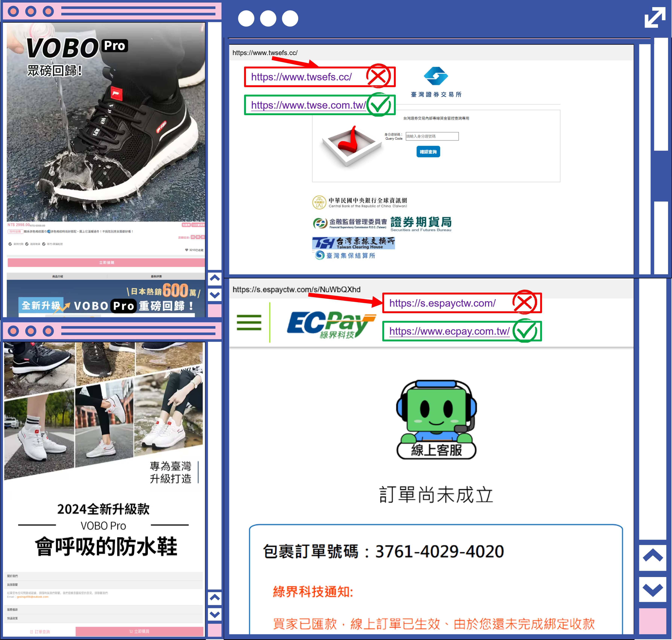Viewport: 672px width, 640px height.
Task: Open the 線上客服 mascot chat icon
Action: (x=436, y=420)
